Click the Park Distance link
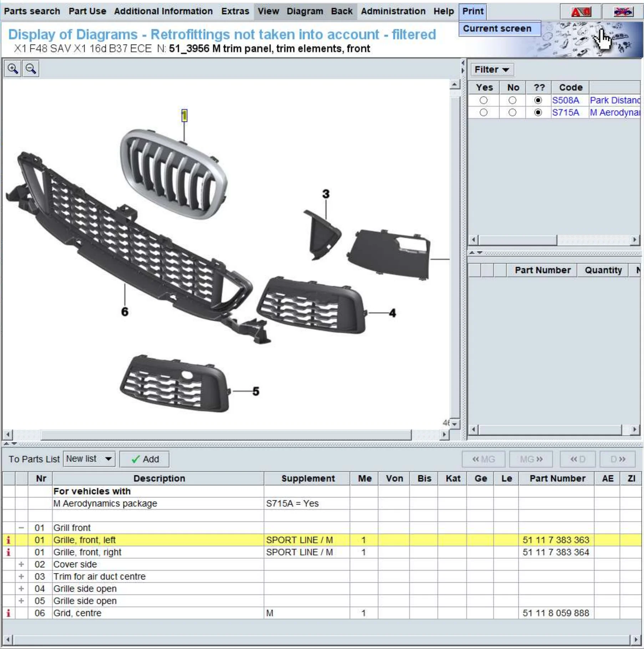The height and width of the screenshot is (649, 644). tap(615, 100)
